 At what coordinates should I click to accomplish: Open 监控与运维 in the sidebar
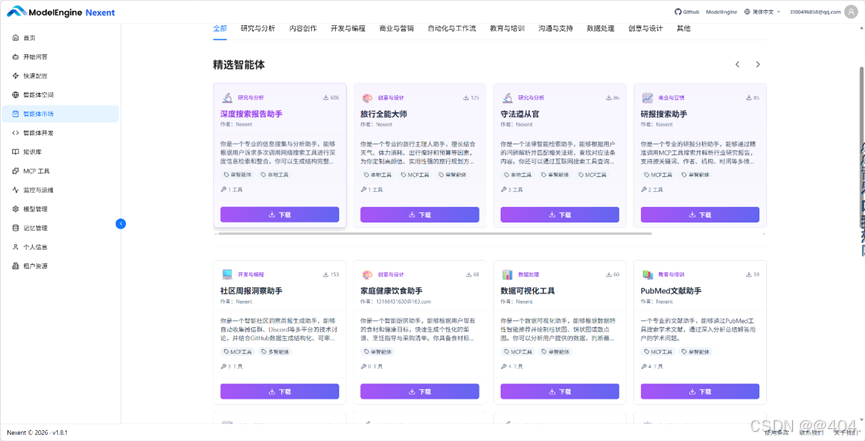[x=61, y=190]
